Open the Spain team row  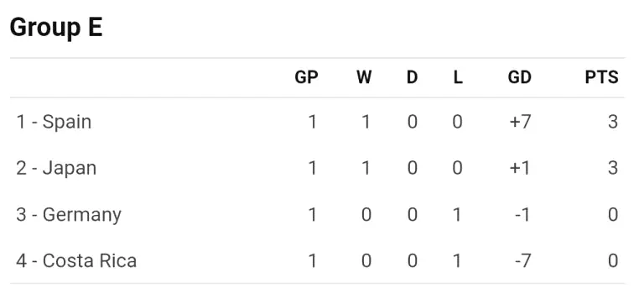point(318,122)
